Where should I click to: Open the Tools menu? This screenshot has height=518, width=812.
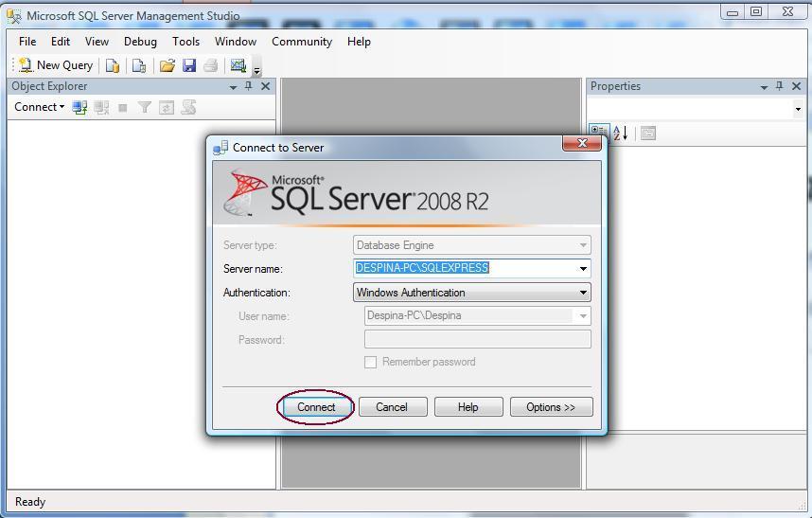point(185,42)
